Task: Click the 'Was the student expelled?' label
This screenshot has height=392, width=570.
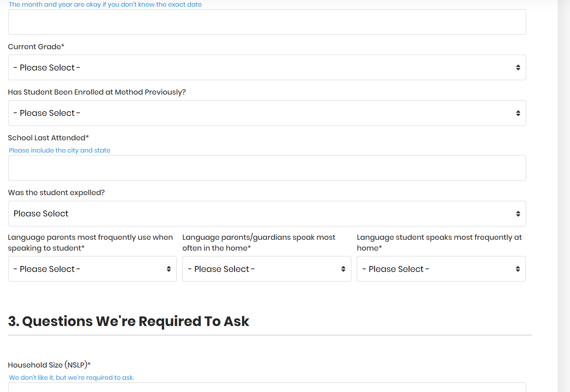Action: coord(56,193)
